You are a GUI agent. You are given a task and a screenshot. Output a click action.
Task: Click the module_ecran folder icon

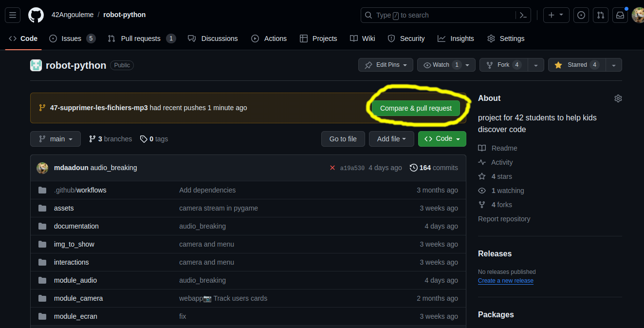pyautogui.click(x=42, y=316)
